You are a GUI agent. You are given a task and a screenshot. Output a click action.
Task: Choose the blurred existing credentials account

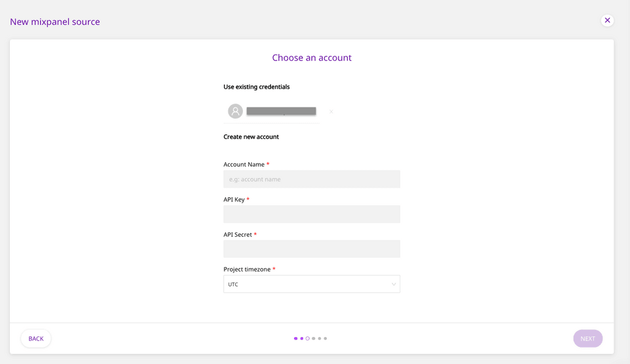[x=282, y=111]
